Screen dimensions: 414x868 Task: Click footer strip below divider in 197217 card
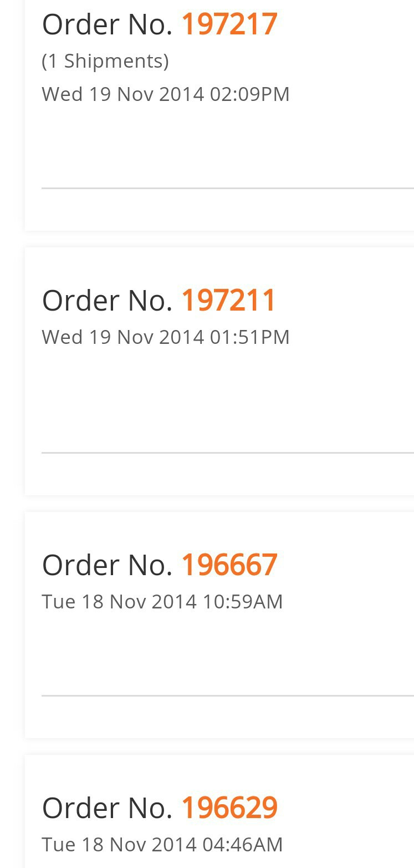click(219, 210)
